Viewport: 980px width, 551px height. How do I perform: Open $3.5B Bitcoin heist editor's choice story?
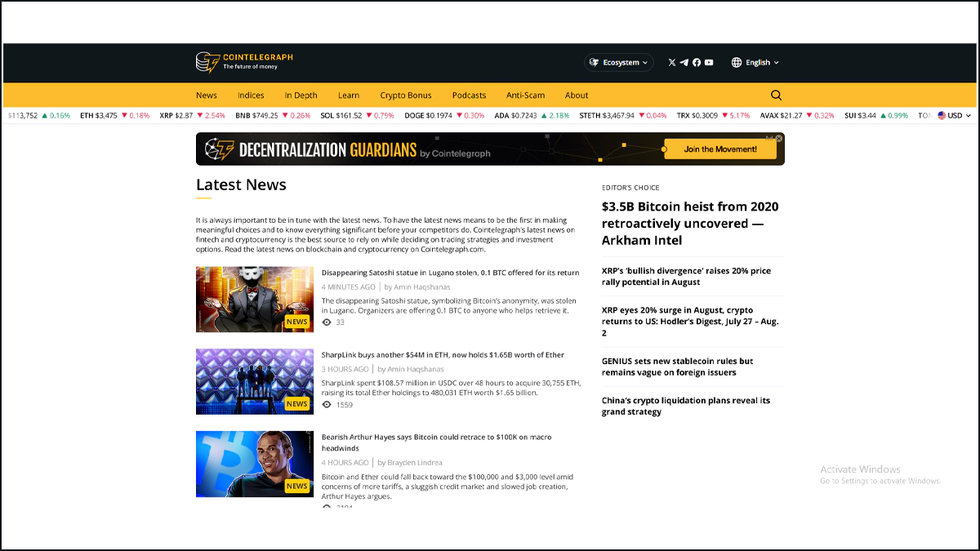pos(690,223)
